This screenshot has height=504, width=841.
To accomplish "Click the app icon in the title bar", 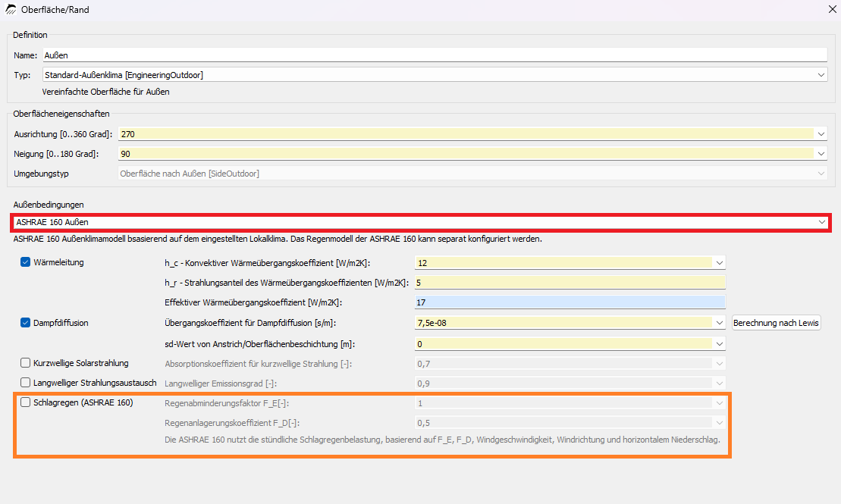I will click(x=11, y=10).
